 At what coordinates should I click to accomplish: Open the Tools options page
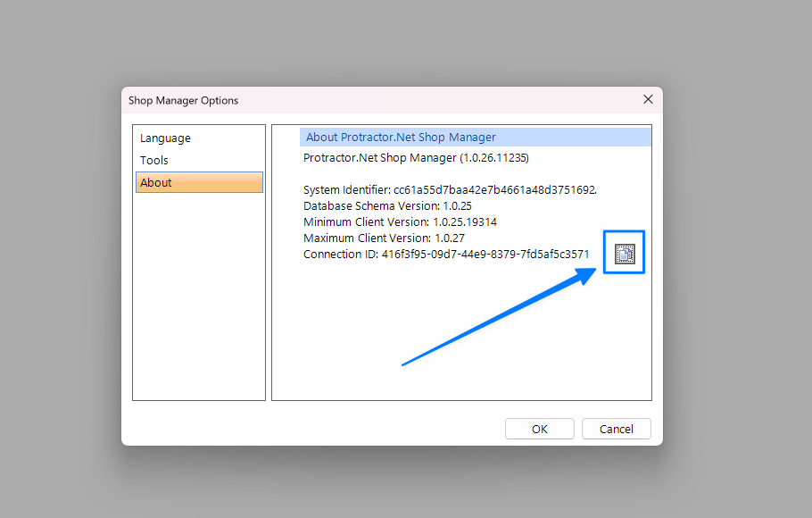(x=154, y=161)
